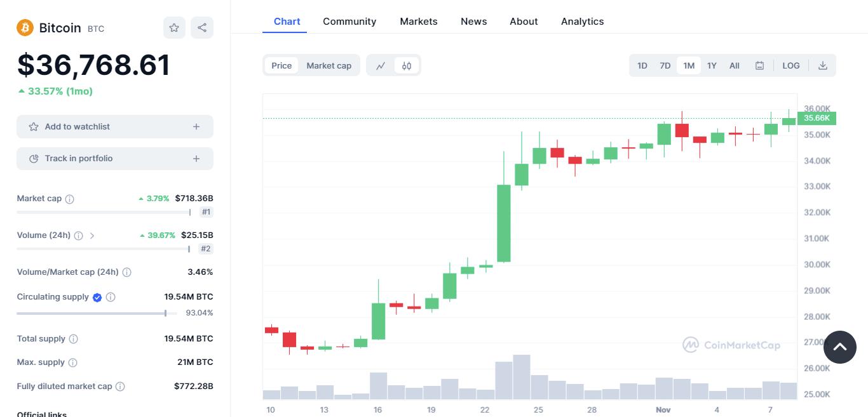Screen dimensions: 868x417
Task: Click the #2 volume rank badge
Action: pos(206,249)
